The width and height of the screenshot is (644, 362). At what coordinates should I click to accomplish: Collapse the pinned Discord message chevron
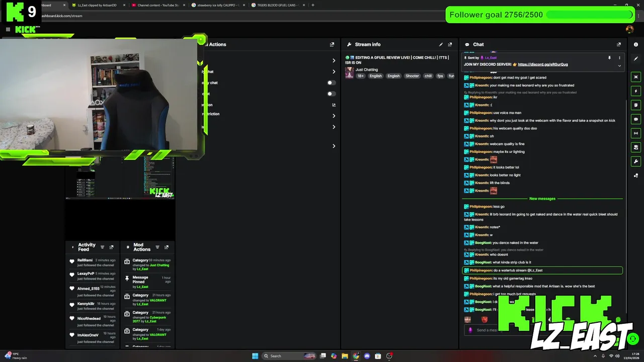click(619, 65)
